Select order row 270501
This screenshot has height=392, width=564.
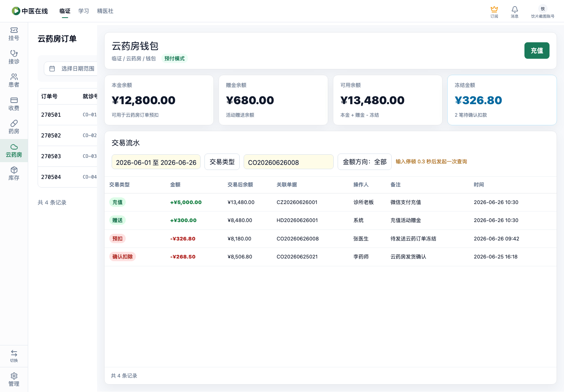point(68,115)
